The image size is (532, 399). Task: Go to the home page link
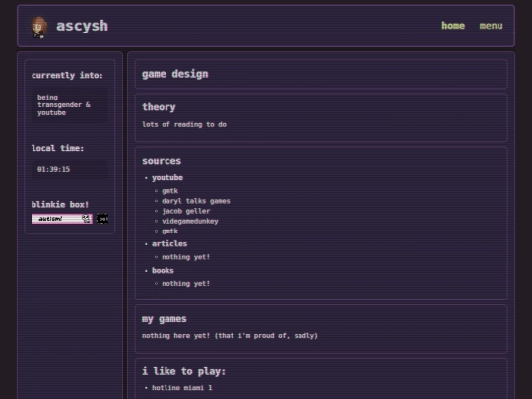click(x=453, y=26)
